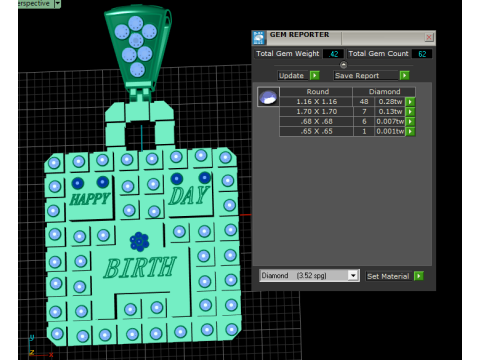Click the green arrow beside Save Report
The image size is (480, 360).
tap(404, 76)
